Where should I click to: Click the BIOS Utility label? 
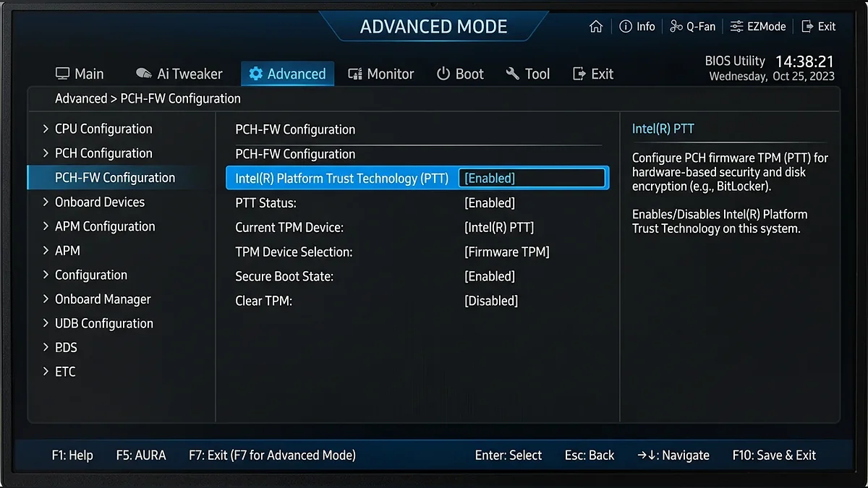pyautogui.click(x=735, y=61)
